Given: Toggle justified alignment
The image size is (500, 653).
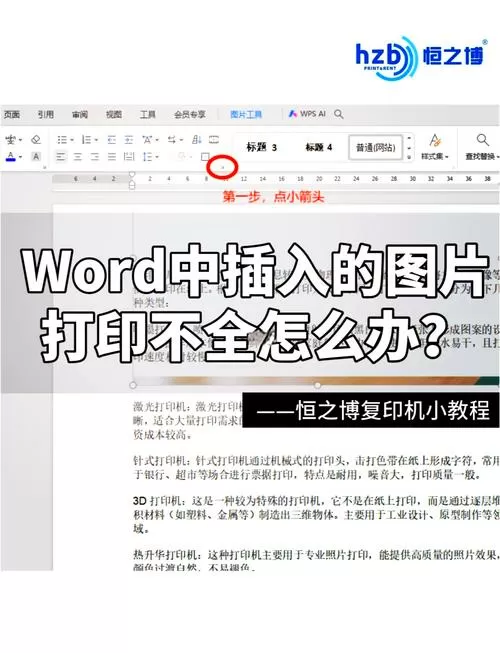Looking at the screenshot, I should click(x=112, y=157).
